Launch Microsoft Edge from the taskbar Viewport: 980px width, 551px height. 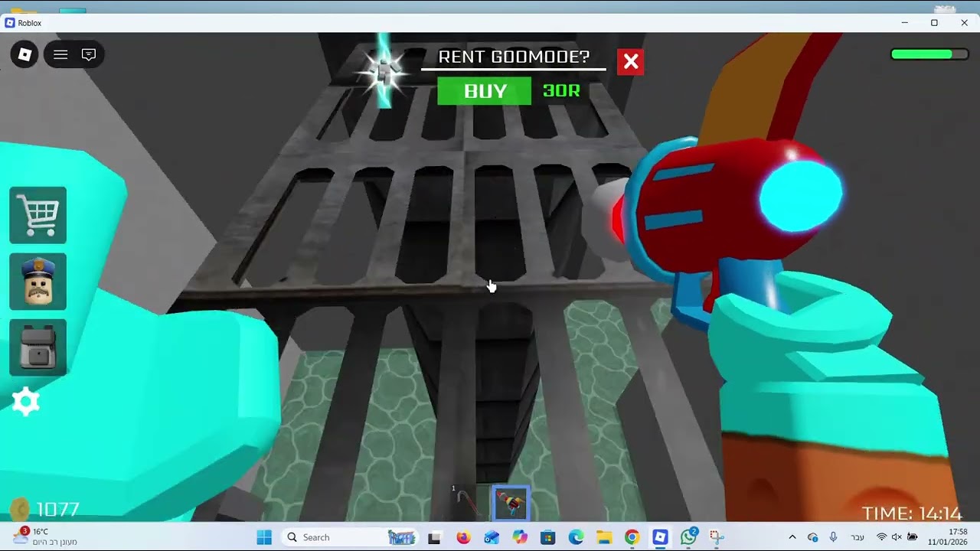(576, 537)
